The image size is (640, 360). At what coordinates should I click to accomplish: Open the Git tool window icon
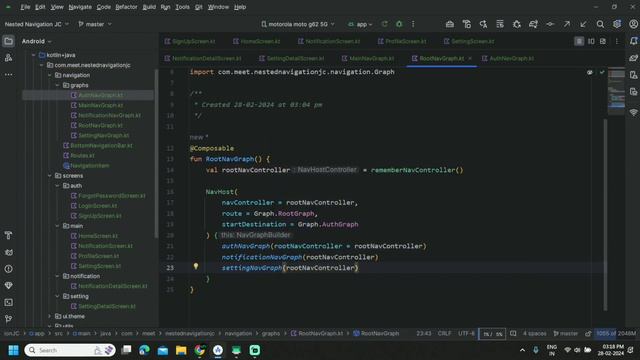tap(8, 319)
